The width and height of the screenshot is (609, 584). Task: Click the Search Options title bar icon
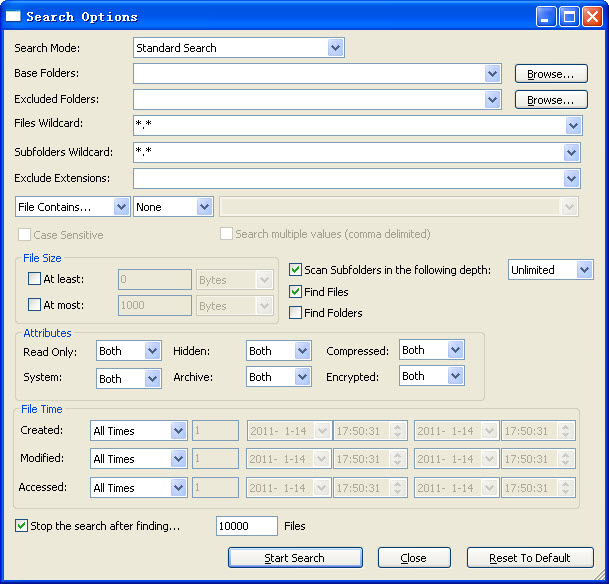pyautogui.click(x=14, y=16)
